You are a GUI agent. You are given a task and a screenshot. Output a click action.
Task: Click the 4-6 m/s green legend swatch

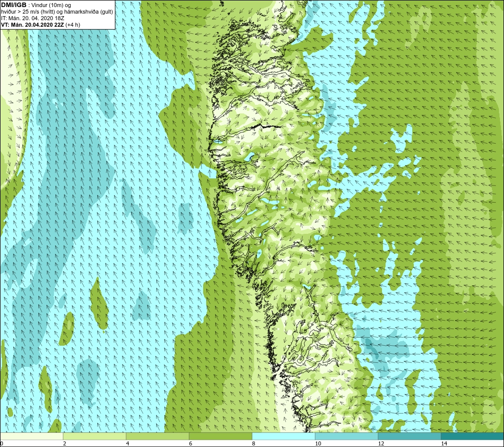pyautogui.click(x=157, y=436)
